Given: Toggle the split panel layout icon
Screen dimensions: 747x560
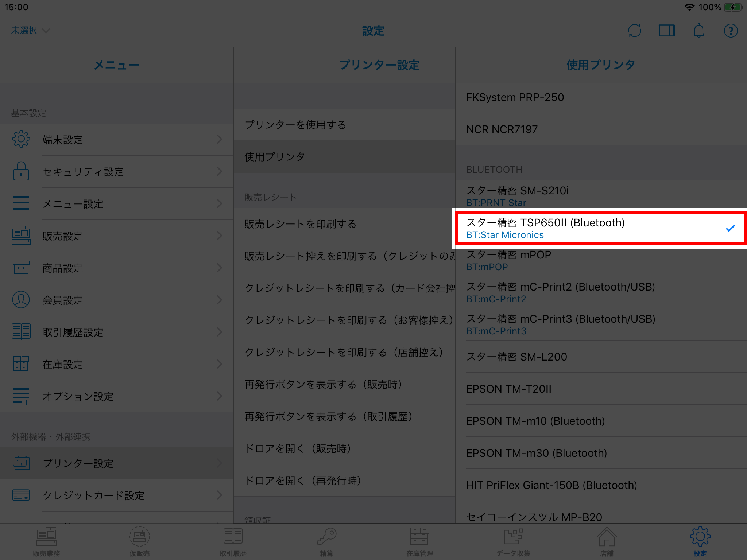Looking at the screenshot, I should (x=666, y=31).
